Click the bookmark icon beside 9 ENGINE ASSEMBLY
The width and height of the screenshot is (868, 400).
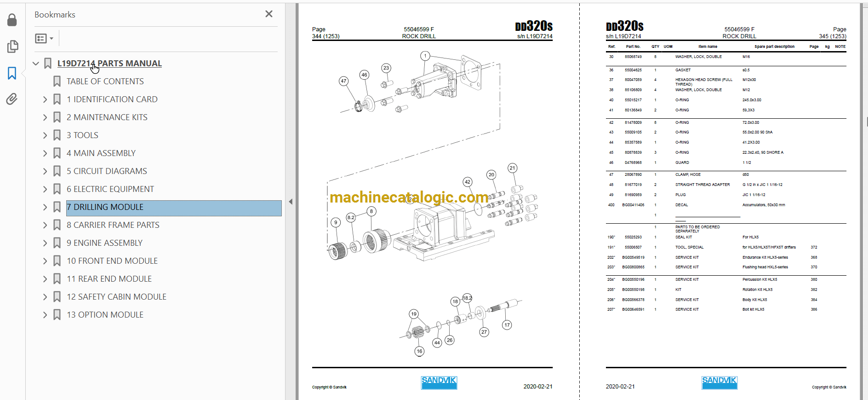pos(57,243)
